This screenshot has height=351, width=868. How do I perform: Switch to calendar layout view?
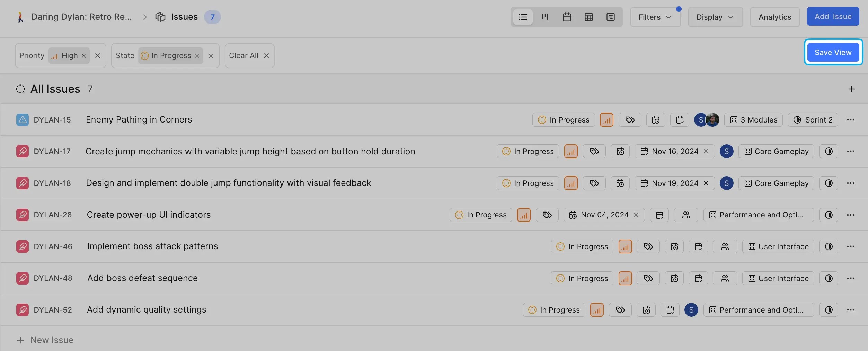(567, 17)
